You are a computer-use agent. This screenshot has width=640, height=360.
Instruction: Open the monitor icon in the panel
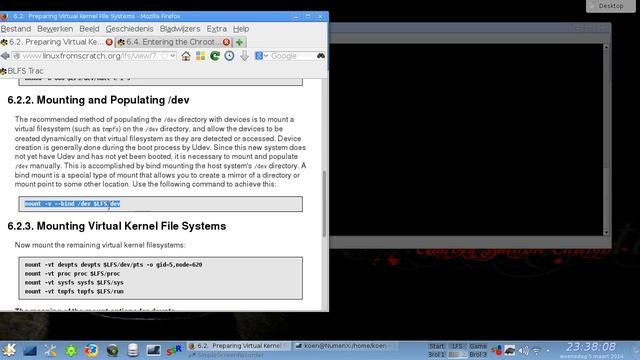[x=153, y=351]
